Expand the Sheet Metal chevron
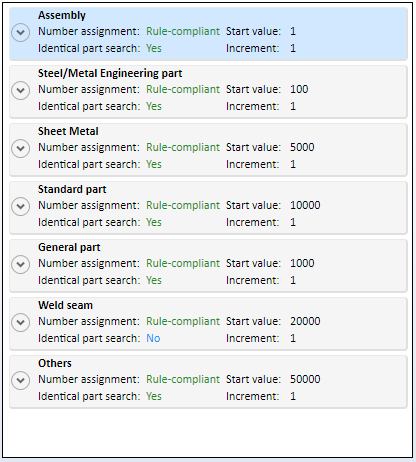This screenshot has height=462, width=416. click(21, 148)
